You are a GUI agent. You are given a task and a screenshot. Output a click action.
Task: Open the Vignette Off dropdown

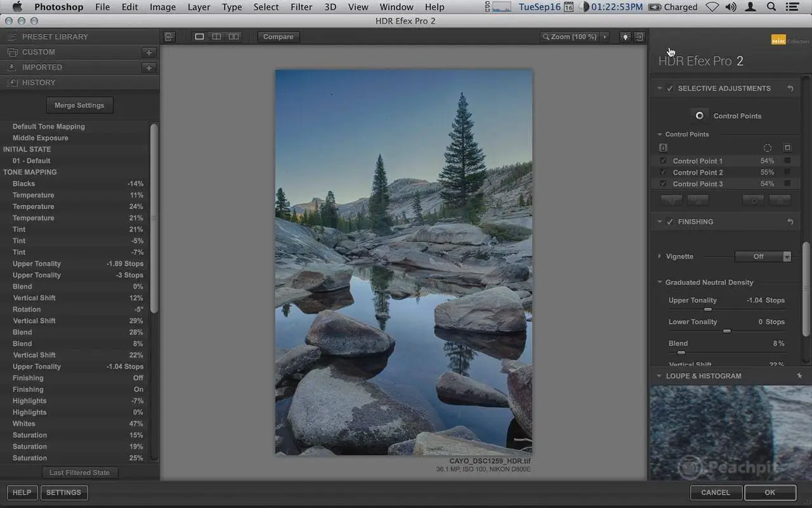click(763, 257)
